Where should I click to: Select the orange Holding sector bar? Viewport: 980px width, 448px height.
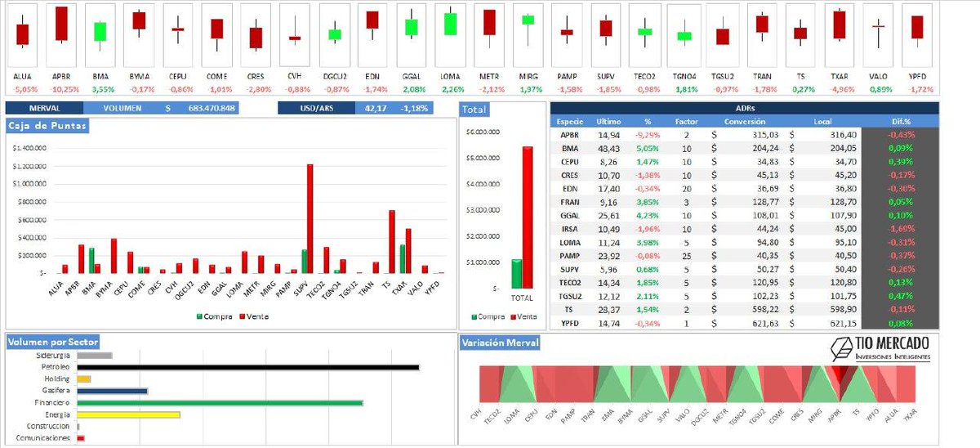pos(83,379)
